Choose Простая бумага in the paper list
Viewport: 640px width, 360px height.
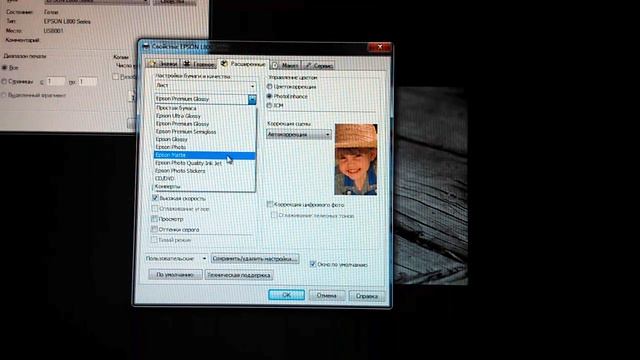[x=204, y=108]
